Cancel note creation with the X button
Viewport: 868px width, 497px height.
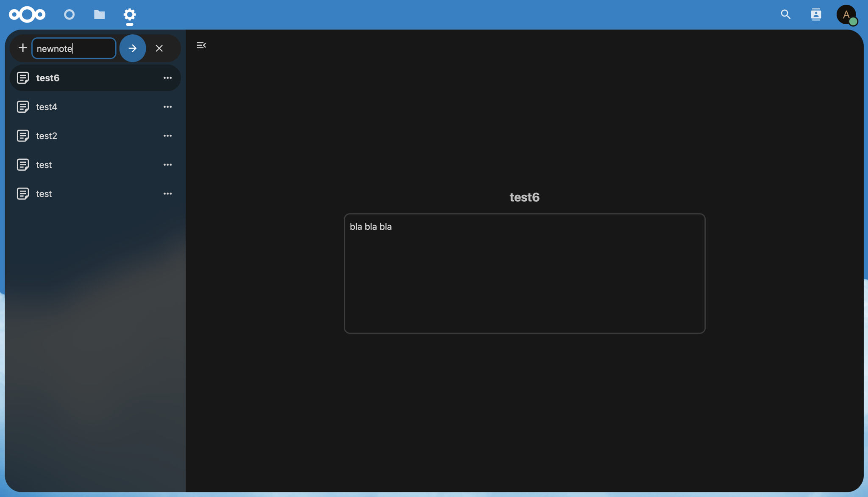coord(159,48)
